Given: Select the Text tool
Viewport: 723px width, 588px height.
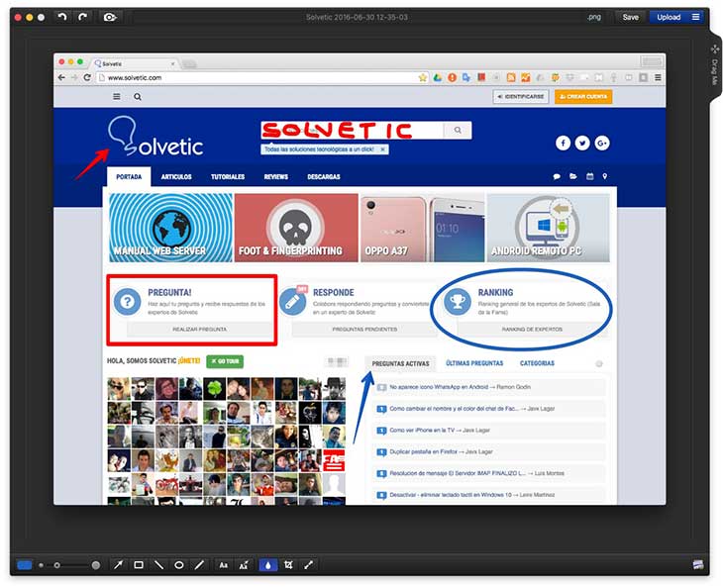Looking at the screenshot, I should [223, 565].
